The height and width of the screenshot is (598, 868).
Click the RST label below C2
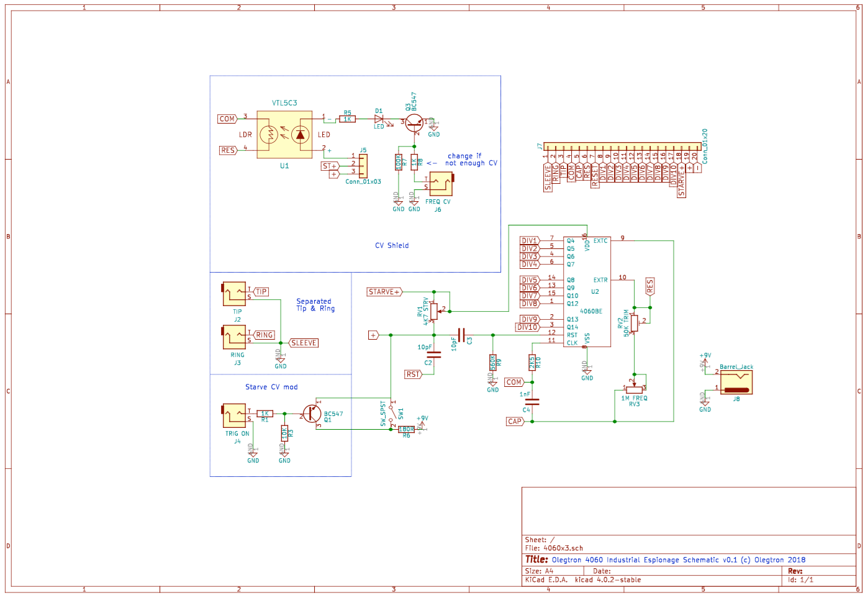tap(413, 374)
